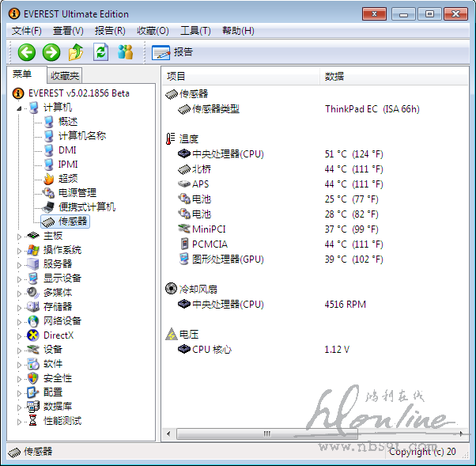Select the 超频 overclock flame item

click(67, 179)
